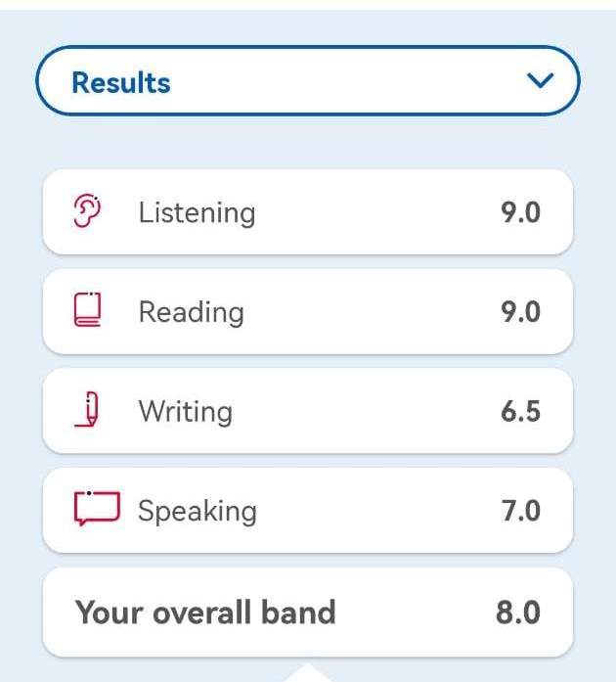Click the Listening ear icon
This screenshot has height=682, width=616.
(87, 211)
